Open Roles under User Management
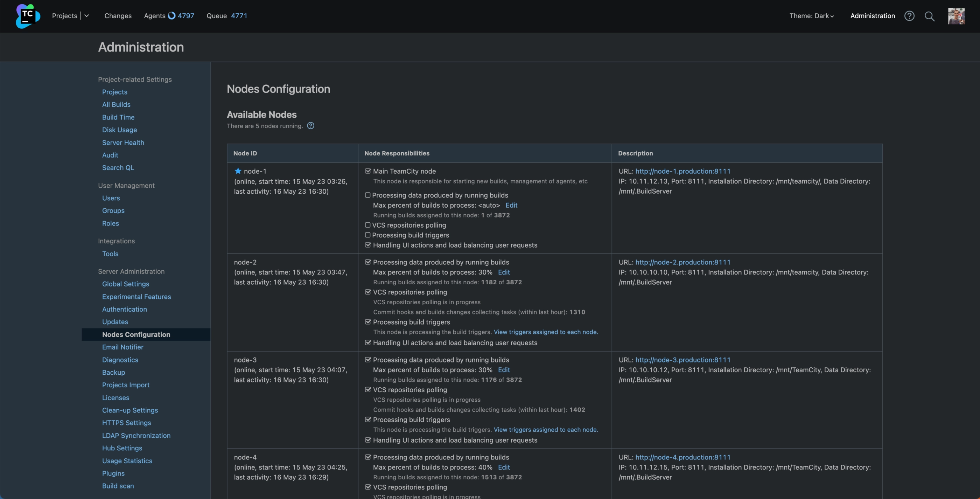Screen dimensions: 980x499 pyautogui.click(x=110, y=223)
